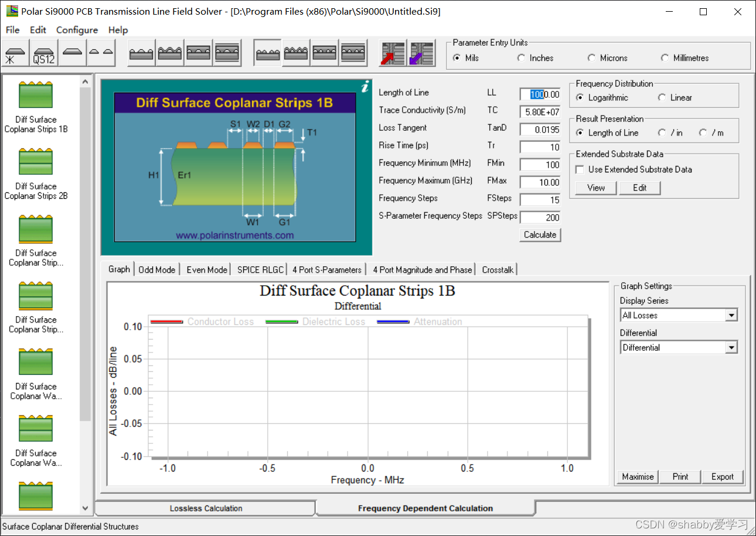
Task: Select the two small traces toolbar icon
Action: 101,53
